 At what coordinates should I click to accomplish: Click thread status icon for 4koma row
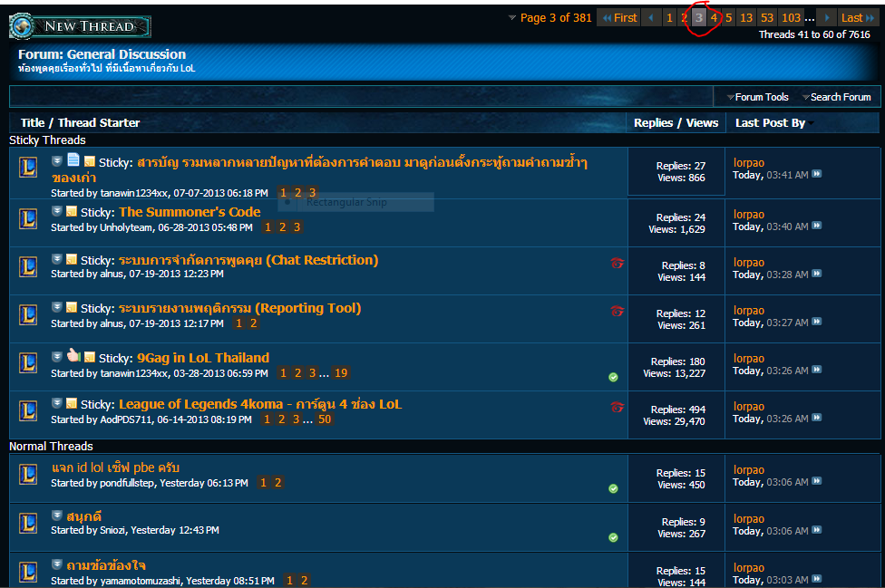(27, 411)
